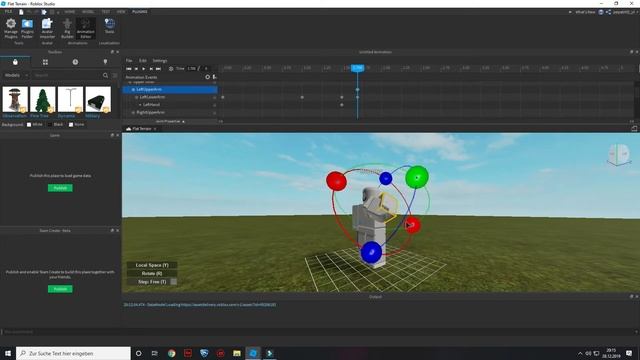This screenshot has width=640, height=360.
Task: Toggle the Animation Editor plugin
Action: [x=86, y=28]
